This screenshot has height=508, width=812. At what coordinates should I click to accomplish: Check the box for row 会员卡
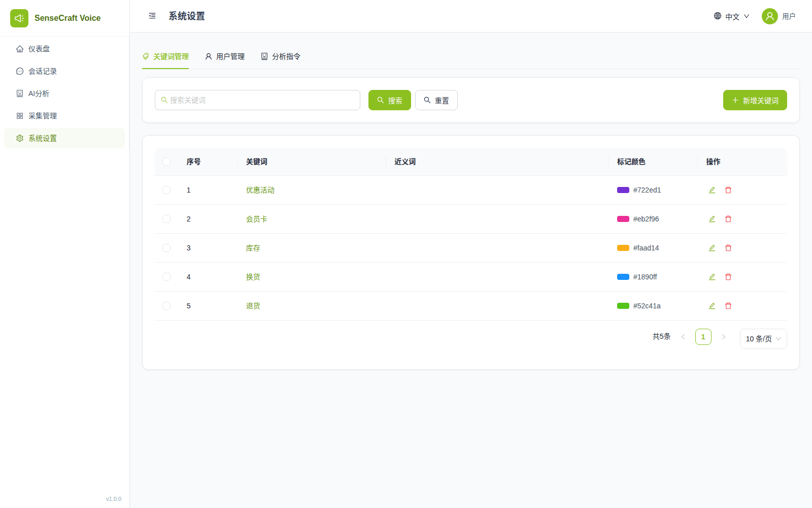[x=166, y=219]
